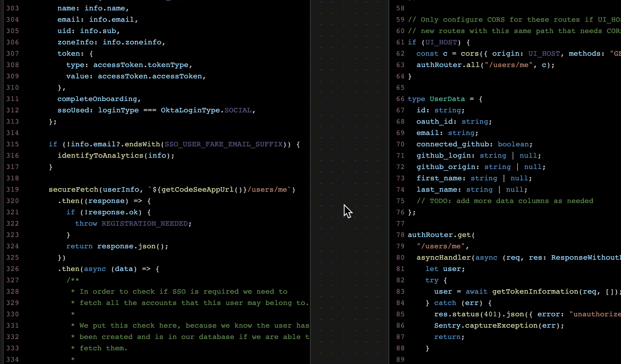Screen dimensions: 621x364
Task: Click 'OktaLoginType' on the ssoUsed line
Action: point(190,110)
